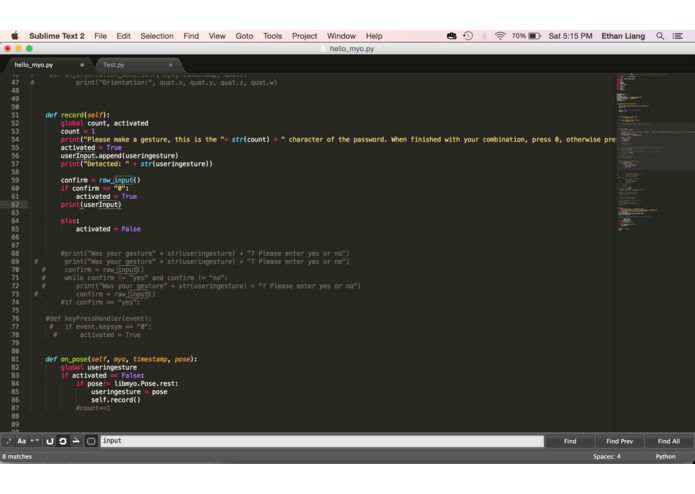Click the '8 matches' status text
695x494 pixels.
(x=17, y=456)
